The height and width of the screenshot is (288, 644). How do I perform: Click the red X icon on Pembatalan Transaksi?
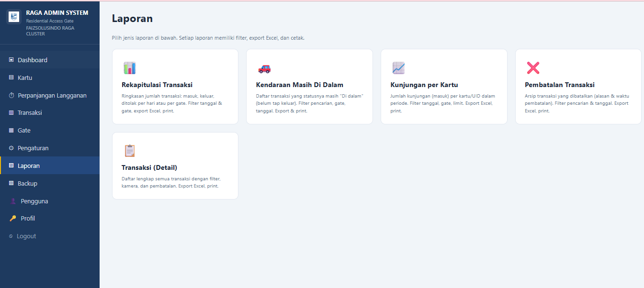(533, 68)
